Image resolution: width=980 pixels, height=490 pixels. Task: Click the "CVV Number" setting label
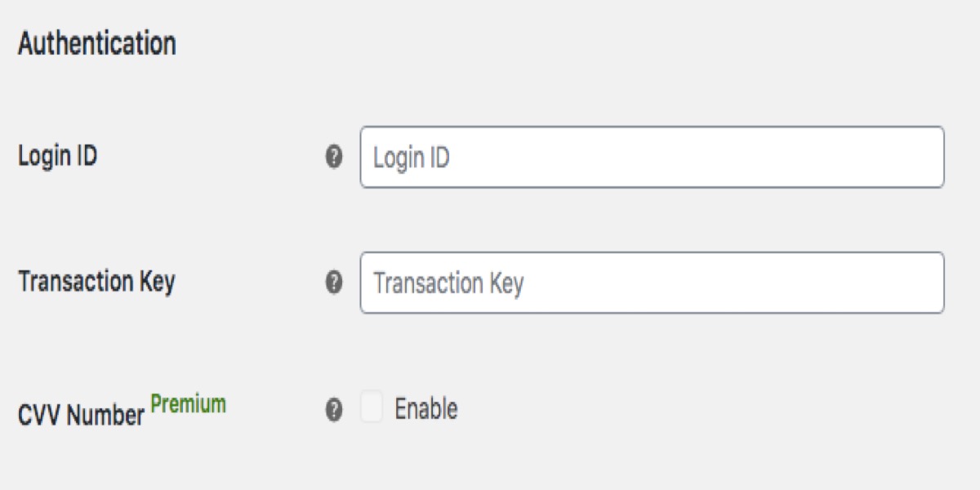81,415
